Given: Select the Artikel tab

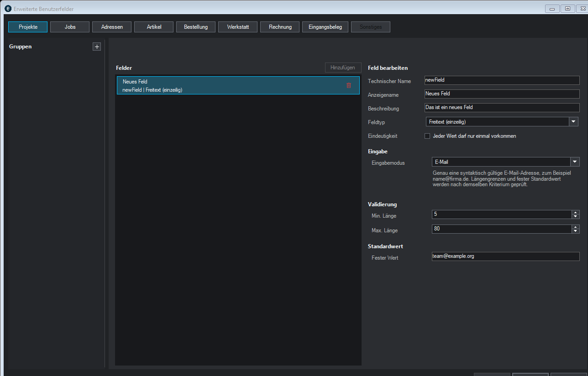Looking at the screenshot, I should coord(154,27).
